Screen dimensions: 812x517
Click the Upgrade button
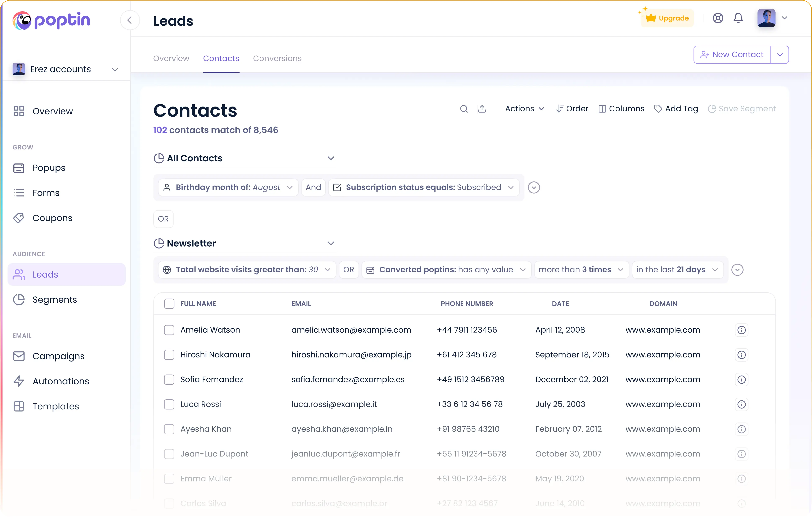(x=667, y=18)
